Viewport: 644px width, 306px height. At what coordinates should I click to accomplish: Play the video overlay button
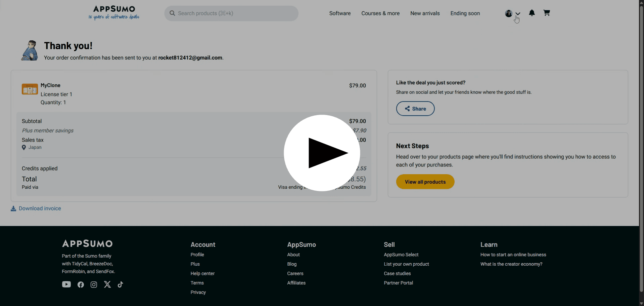322,153
